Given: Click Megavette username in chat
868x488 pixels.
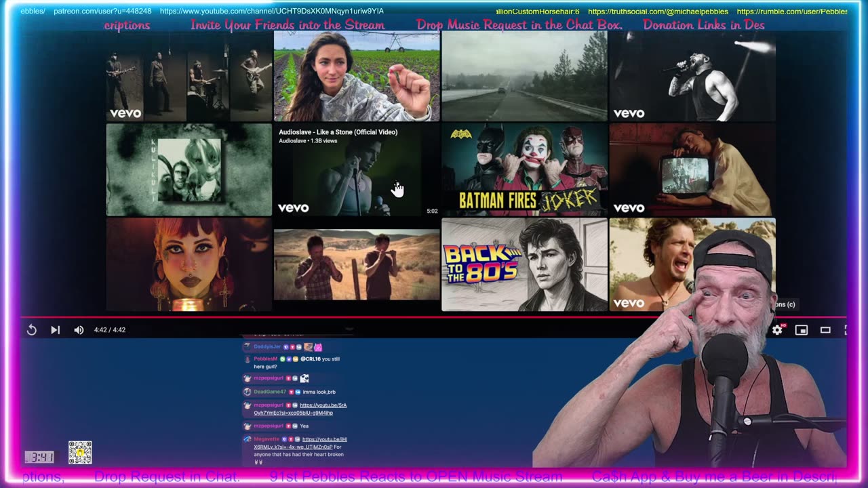Looking at the screenshot, I should [267, 439].
